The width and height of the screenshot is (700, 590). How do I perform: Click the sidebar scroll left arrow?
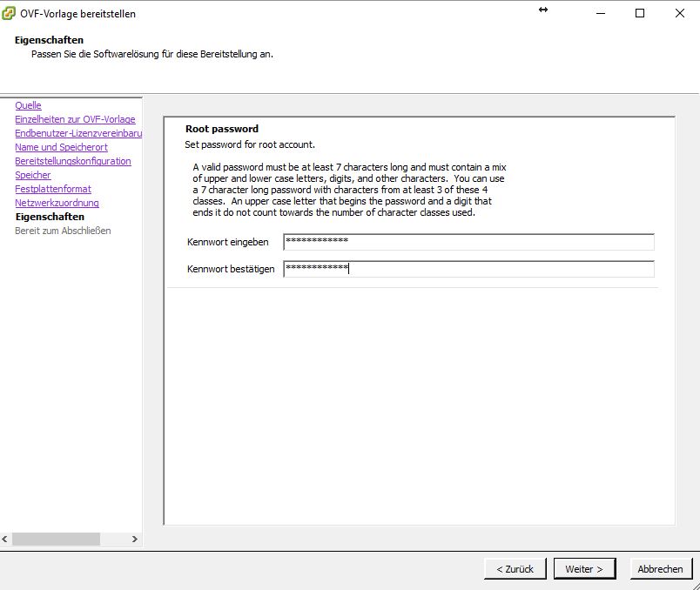5,540
